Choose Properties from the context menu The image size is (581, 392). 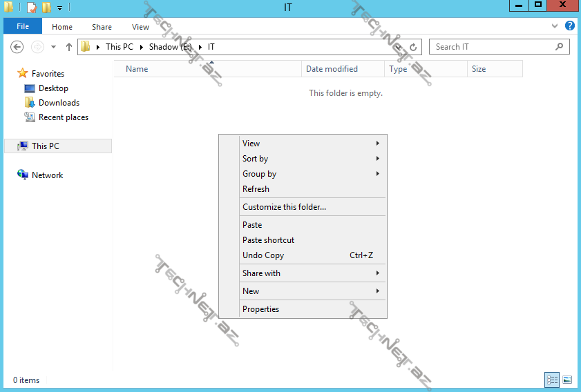click(x=260, y=309)
